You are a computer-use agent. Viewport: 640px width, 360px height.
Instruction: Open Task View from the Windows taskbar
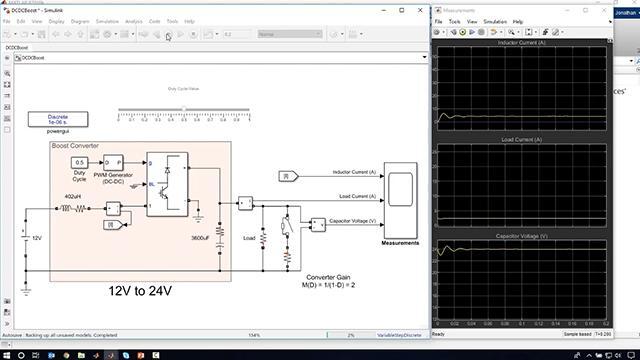coord(36,356)
